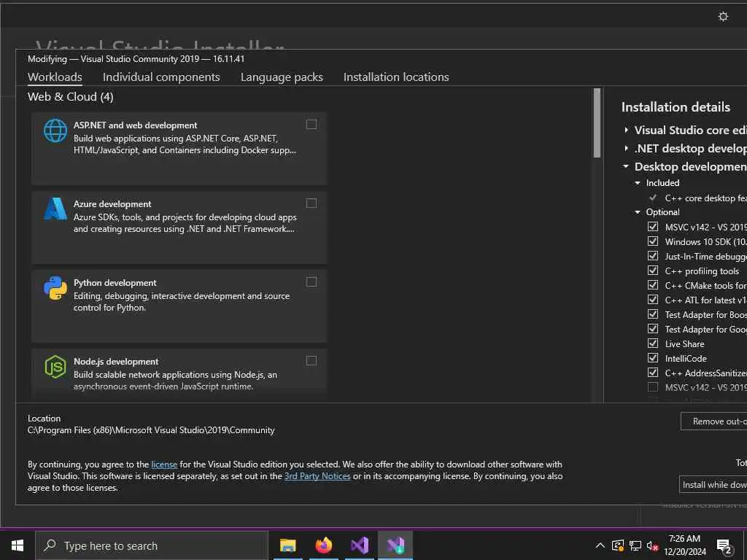This screenshot has width=747, height=560.
Task: Open the 3rd Party Notices link
Action: tap(317, 476)
